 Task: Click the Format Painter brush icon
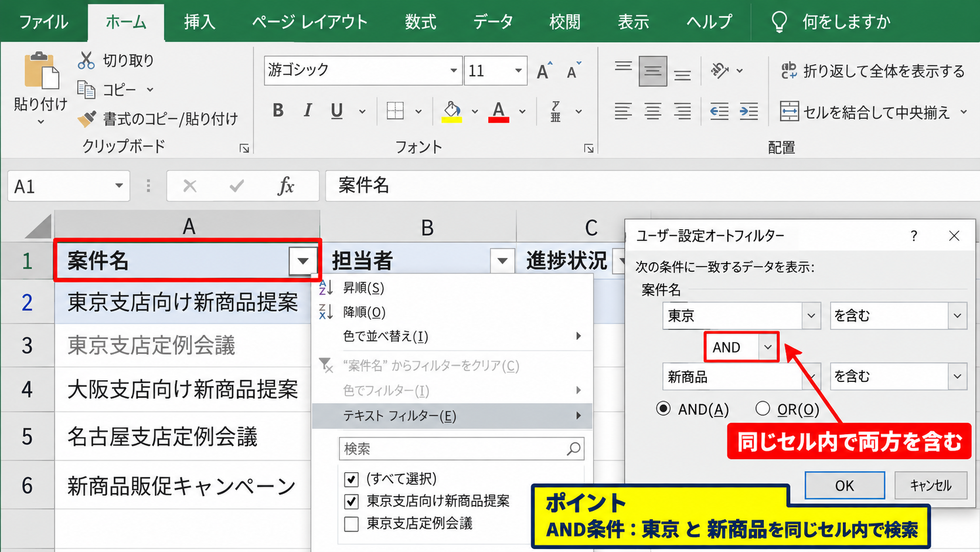point(87,118)
